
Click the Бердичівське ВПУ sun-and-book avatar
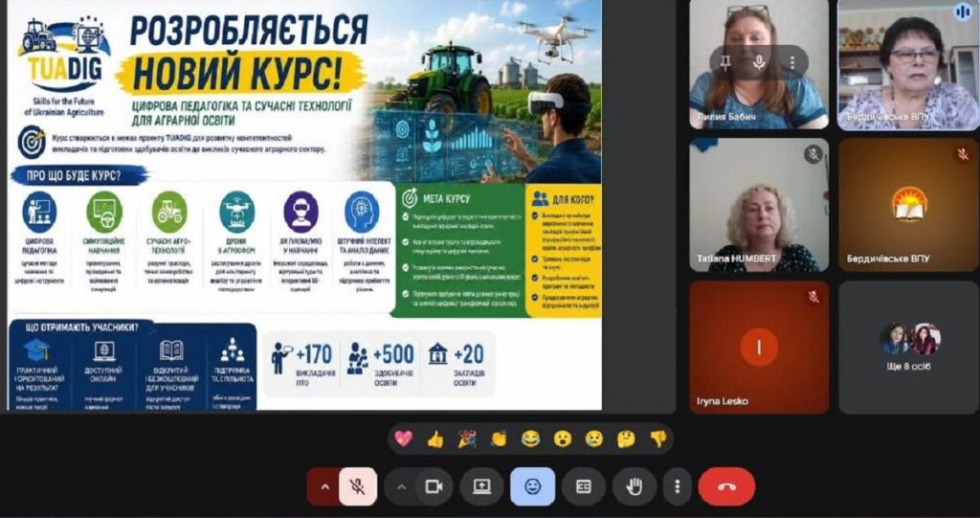pos(909,204)
